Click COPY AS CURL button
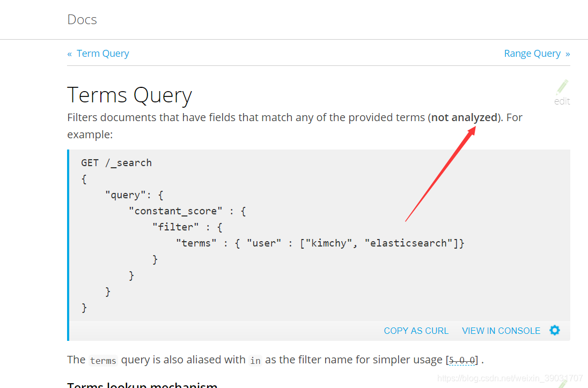 [x=416, y=331]
